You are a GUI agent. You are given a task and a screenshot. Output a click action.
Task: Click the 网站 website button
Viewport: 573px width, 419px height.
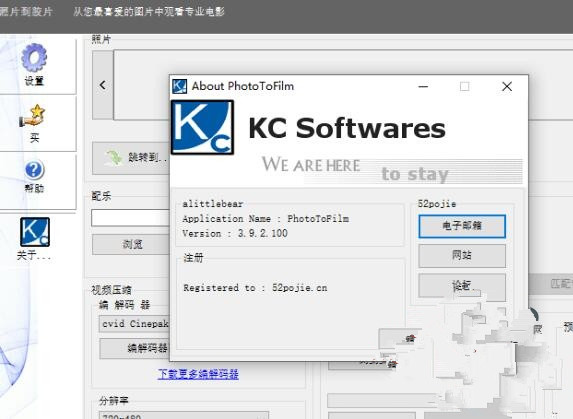[x=462, y=255]
